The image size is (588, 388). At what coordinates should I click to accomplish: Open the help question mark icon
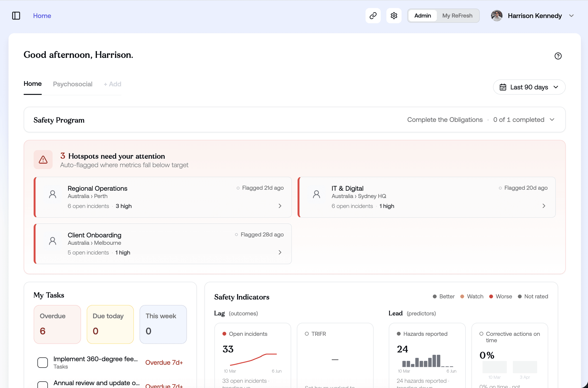[x=558, y=56]
